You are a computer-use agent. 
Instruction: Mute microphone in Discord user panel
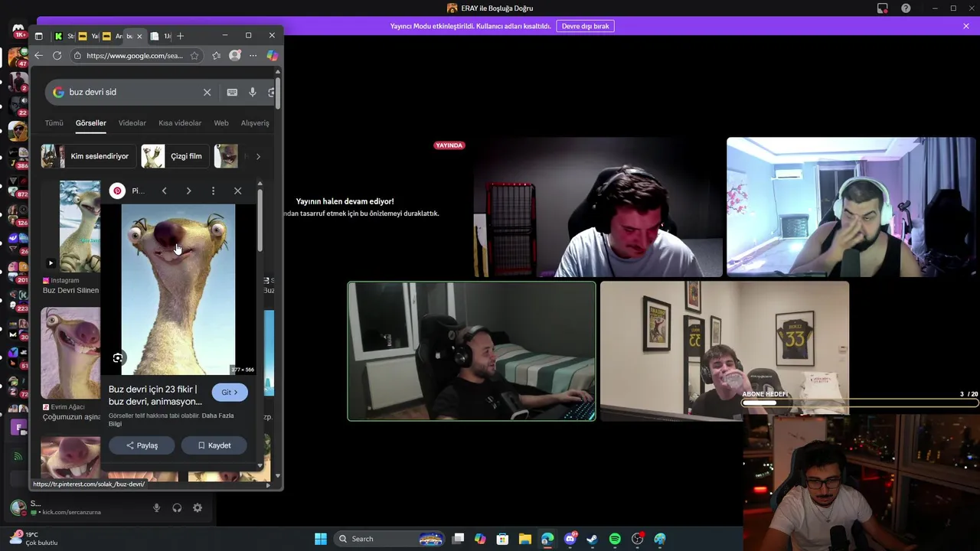coord(156,507)
